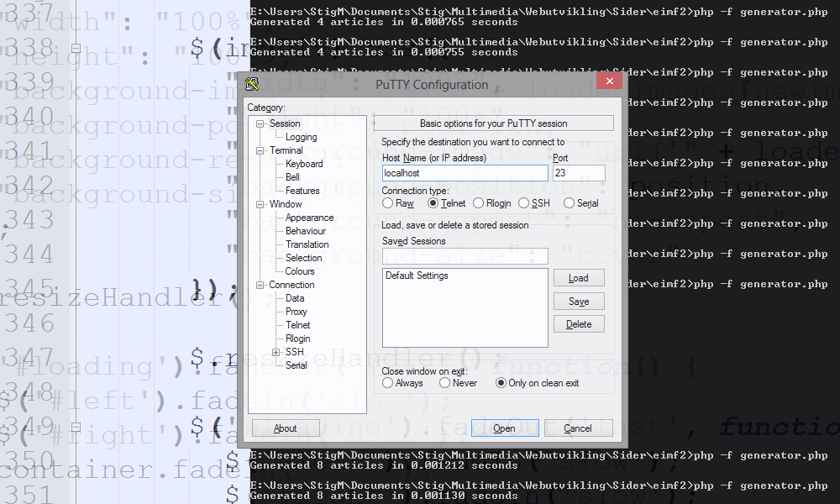Collapse the Session tree node
840x504 pixels.
click(x=260, y=123)
